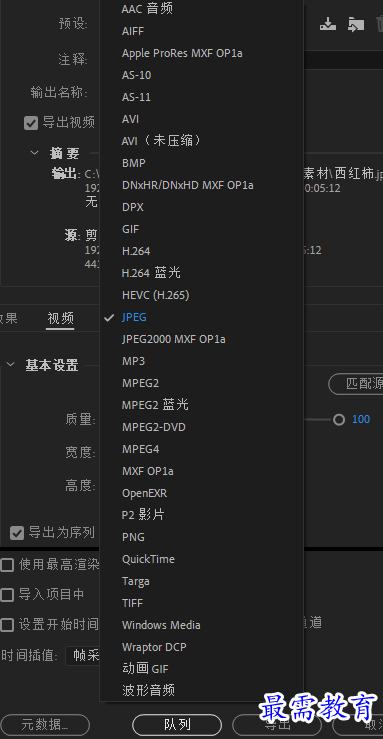This screenshot has height=739, width=383.
Task: Collapse the 摘要 section
Action: (x=34, y=153)
